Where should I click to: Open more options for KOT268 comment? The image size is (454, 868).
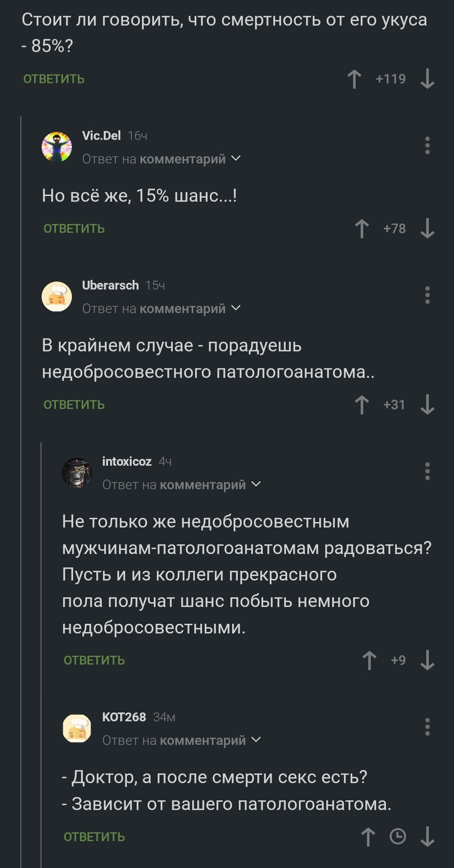tap(428, 727)
